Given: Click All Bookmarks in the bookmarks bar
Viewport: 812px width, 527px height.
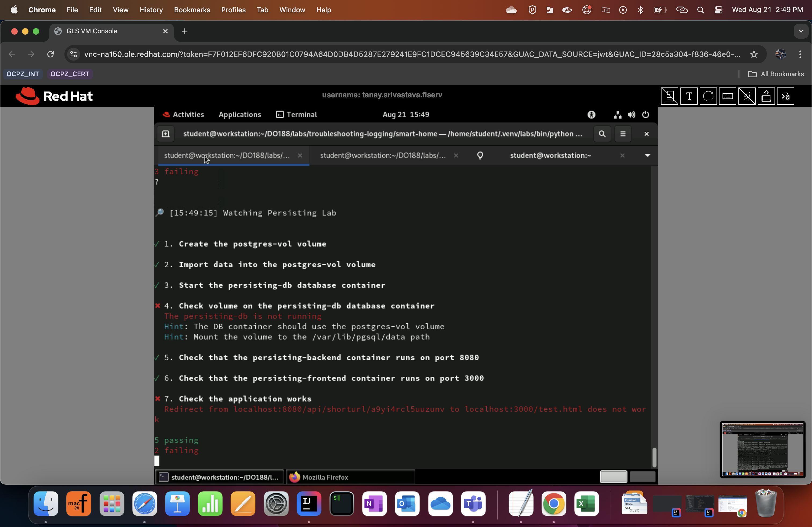Looking at the screenshot, I should pyautogui.click(x=776, y=74).
